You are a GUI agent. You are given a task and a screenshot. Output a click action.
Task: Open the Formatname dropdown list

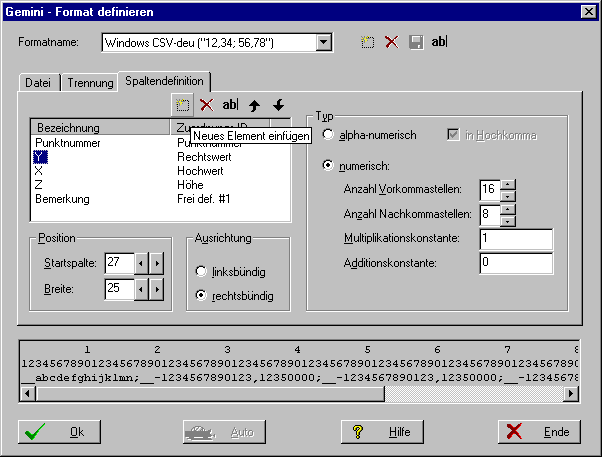[324, 42]
